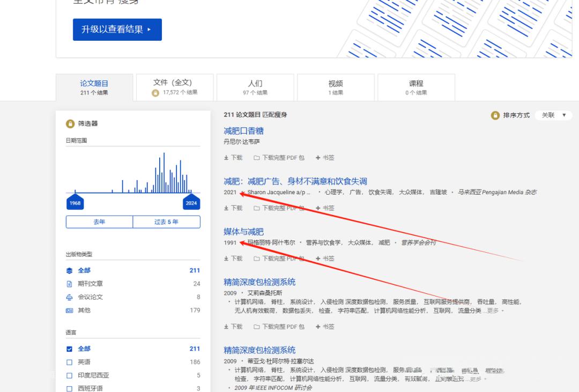579x392 pixels.
Task: Open the 文件 (全文) tab
Action: (x=175, y=87)
